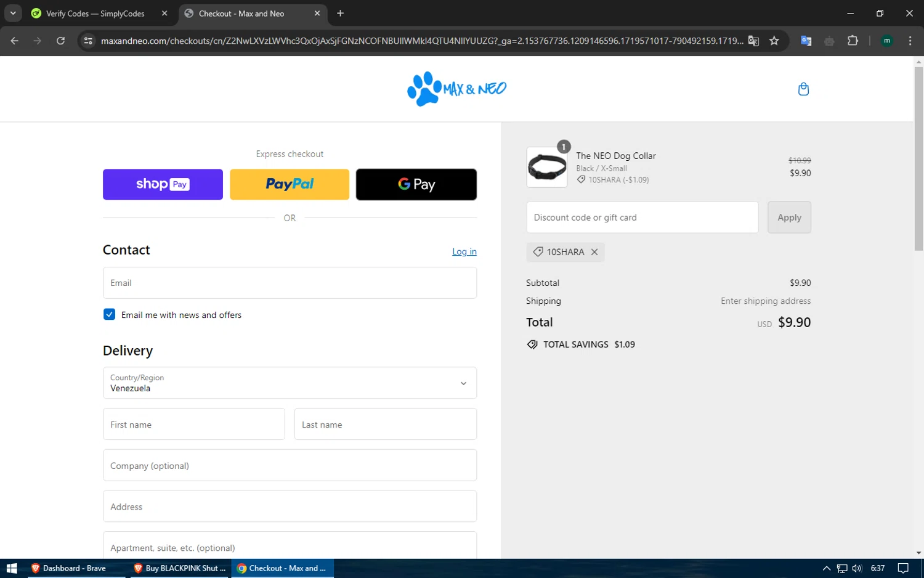924x578 pixels.
Task: Click the Enter shipping address text
Action: [x=766, y=301]
